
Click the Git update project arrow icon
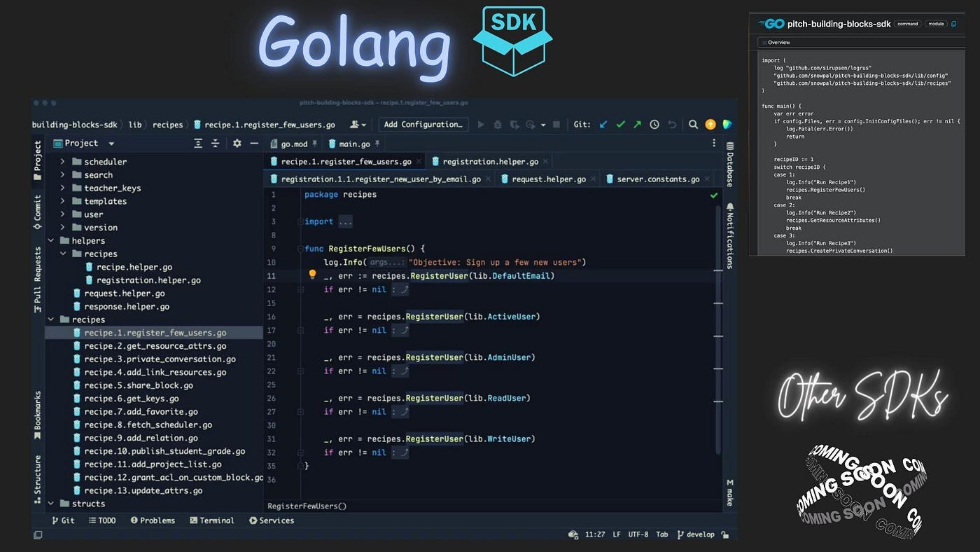[603, 125]
